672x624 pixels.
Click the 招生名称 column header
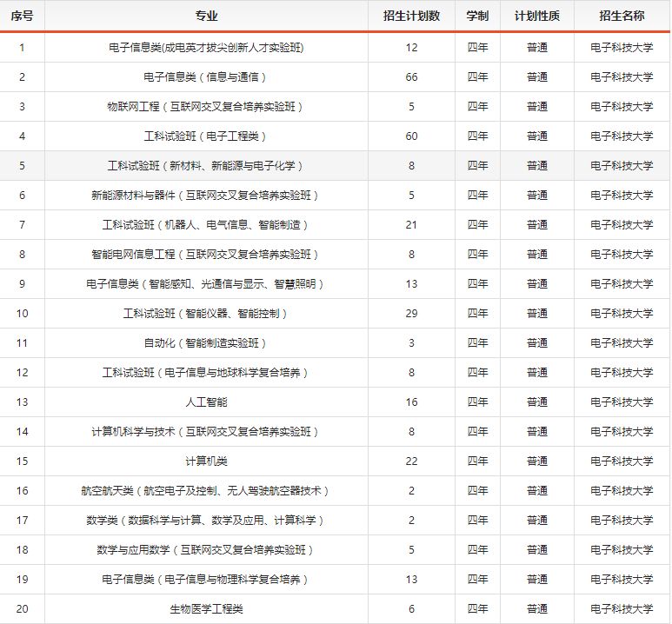tap(622, 16)
